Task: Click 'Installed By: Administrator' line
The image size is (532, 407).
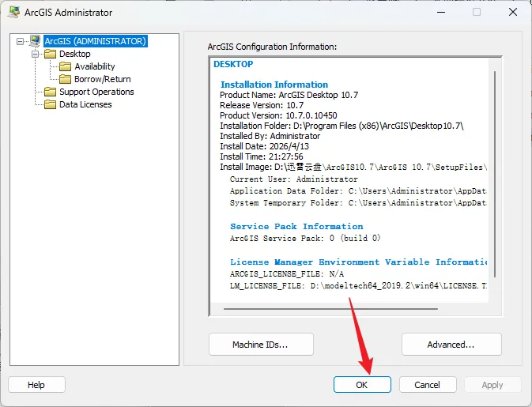Action: coord(270,136)
